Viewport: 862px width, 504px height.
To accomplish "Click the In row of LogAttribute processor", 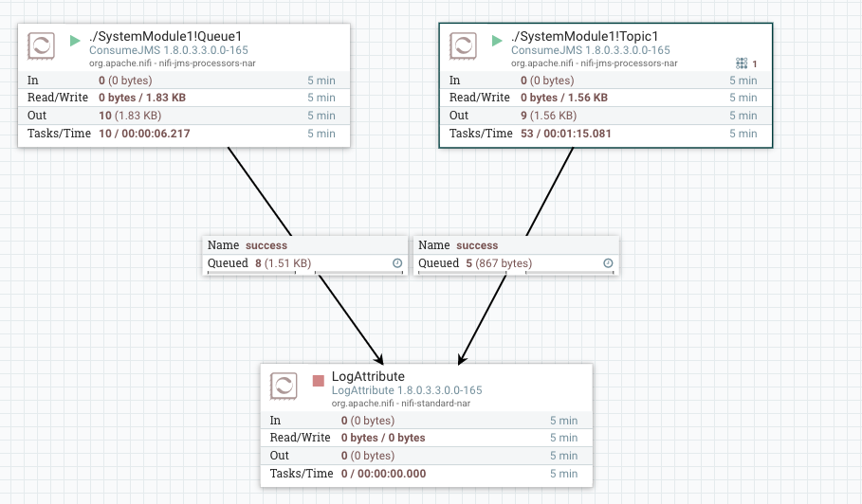I will (427, 421).
